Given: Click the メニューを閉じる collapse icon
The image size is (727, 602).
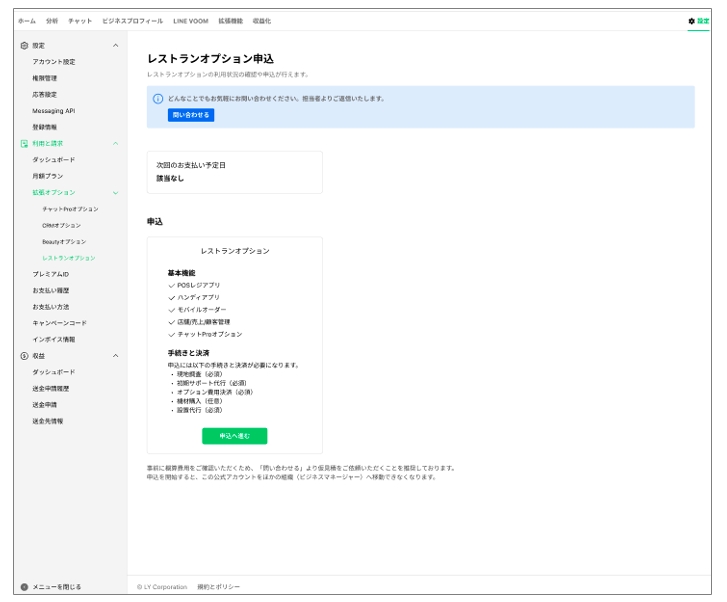Looking at the screenshot, I should tap(25, 587).
